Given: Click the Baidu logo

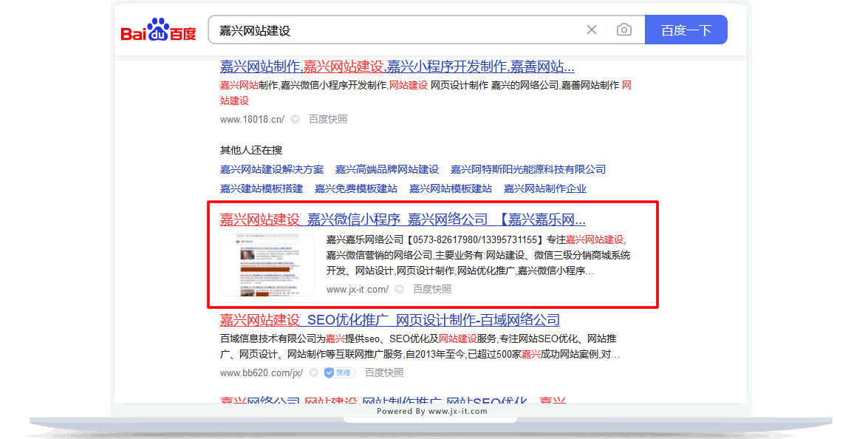Looking at the screenshot, I should (158, 30).
